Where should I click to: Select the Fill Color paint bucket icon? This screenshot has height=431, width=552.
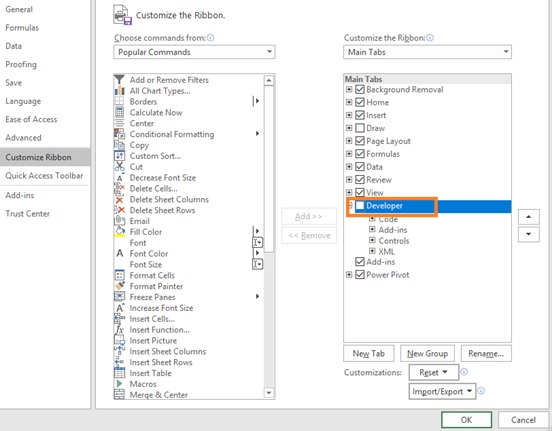tap(120, 232)
